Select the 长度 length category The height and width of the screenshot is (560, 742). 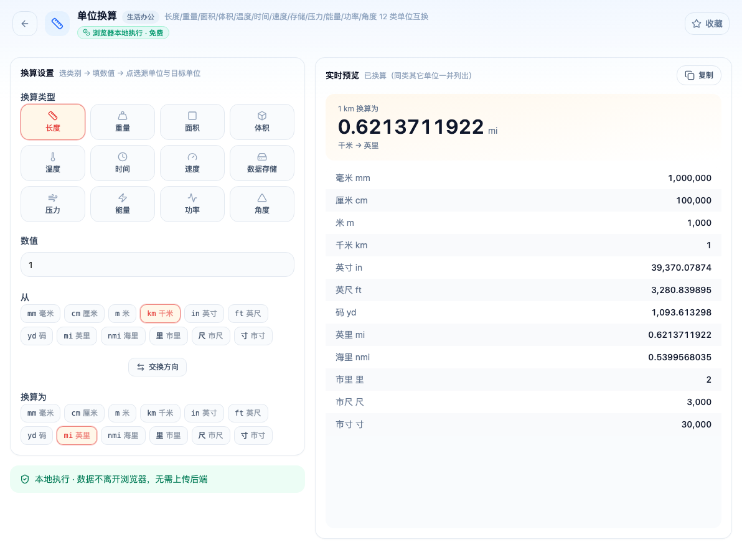53,122
